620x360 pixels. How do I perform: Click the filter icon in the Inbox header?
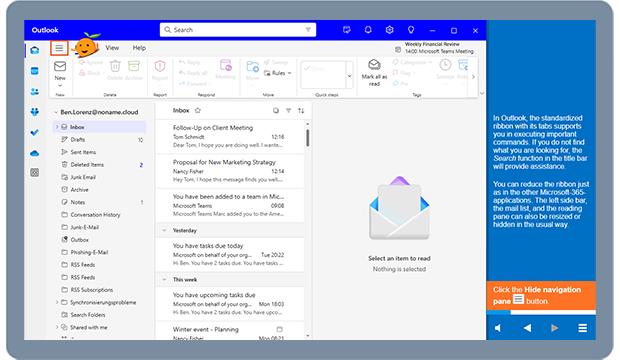click(289, 111)
